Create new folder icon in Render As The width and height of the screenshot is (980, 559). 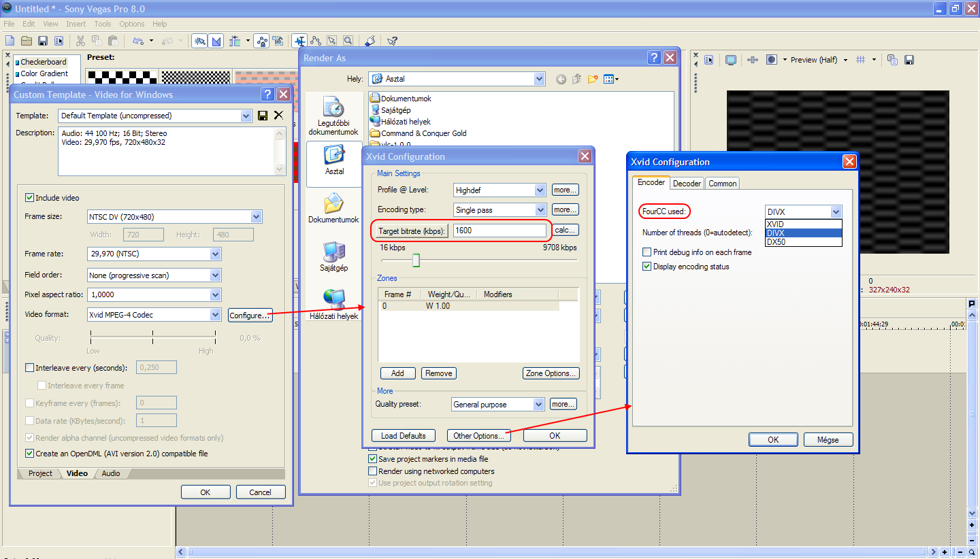(593, 80)
